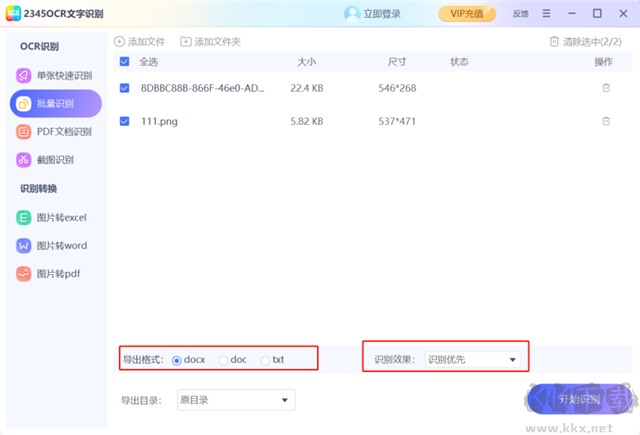Click the clear selected trash icon
The height and width of the screenshot is (435, 640).
click(x=554, y=42)
